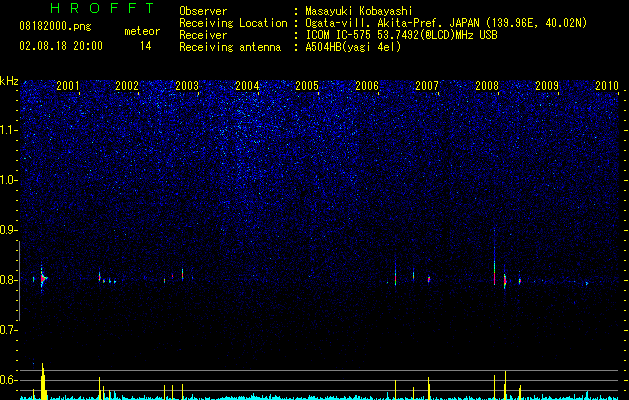Viewport: 629px width, 400px height.
Task: Click the 0.6 frequency axis label
Action: point(7,380)
